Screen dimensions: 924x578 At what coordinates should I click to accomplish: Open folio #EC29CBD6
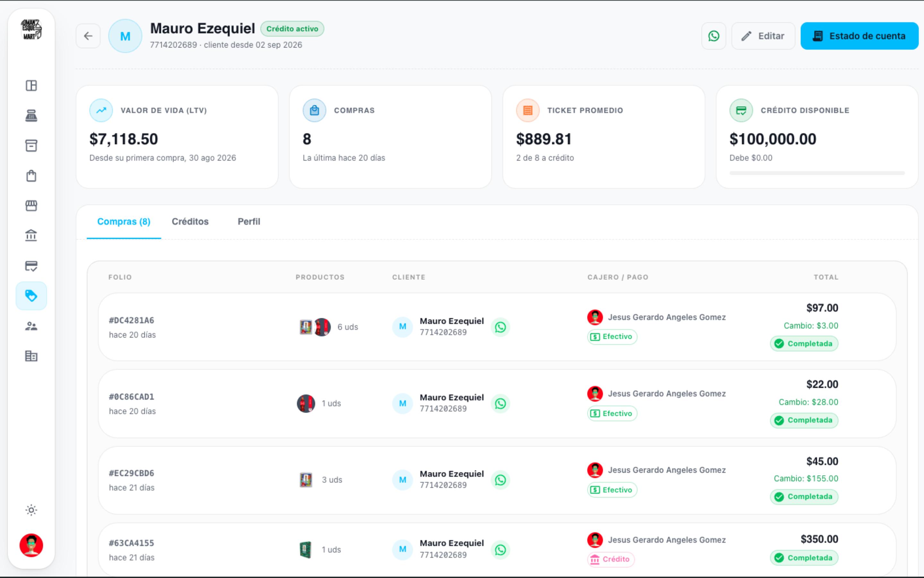[x=132, y=473]
